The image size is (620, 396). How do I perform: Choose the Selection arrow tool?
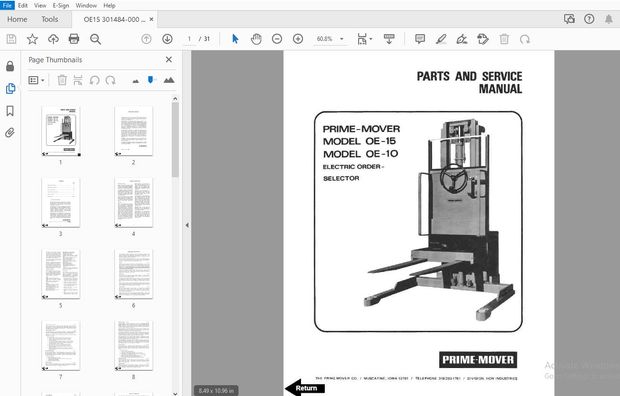[235, 39]
